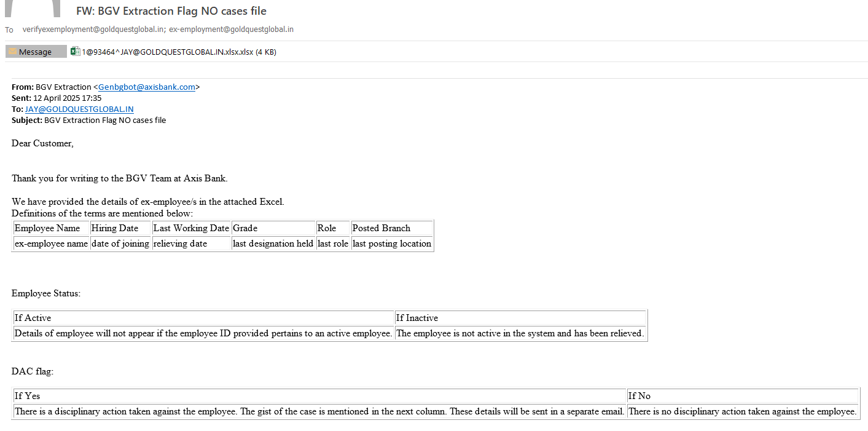The image size is (868, 431).
Task: Open Genbgbot@axisbank.com email link
Action: (x=147, y=87)
